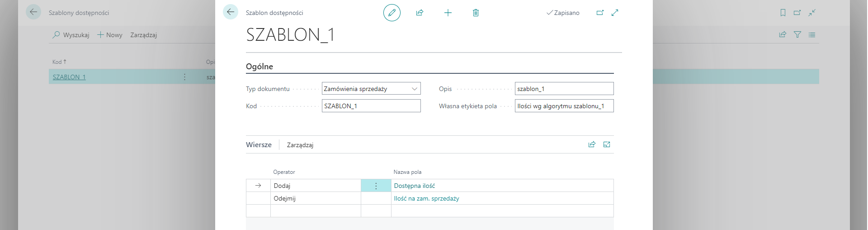Click the Opis text field
The image size is (868, 230).
pyautogui.click(x=564, y=89)
